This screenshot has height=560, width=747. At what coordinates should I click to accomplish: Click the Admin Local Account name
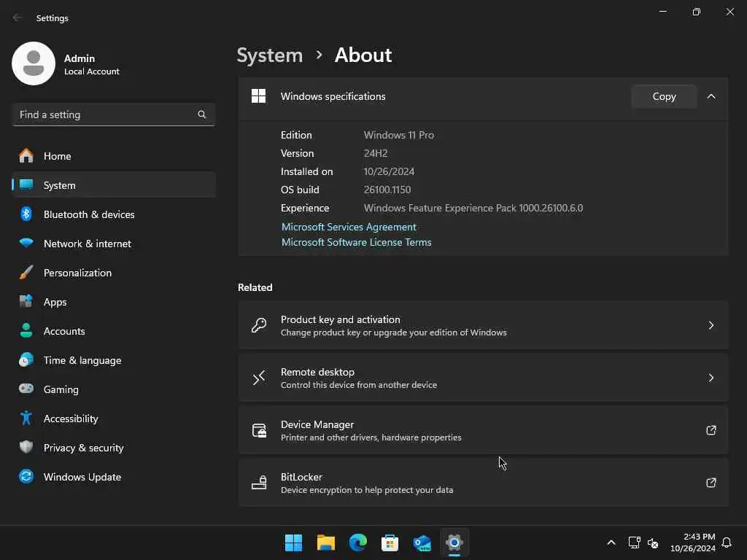click(91, 64)
